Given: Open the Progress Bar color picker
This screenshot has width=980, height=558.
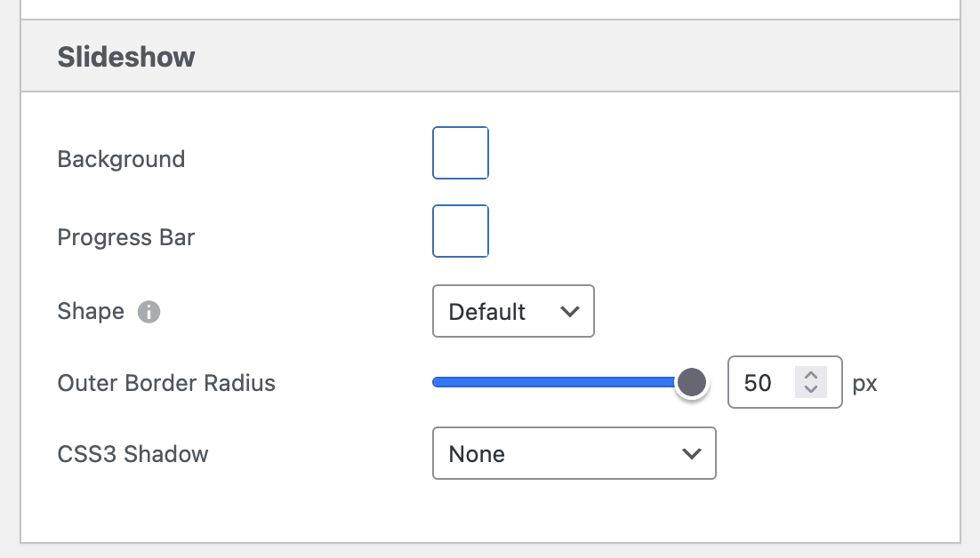Looking at the screenshot, I should tap(460, 231).
